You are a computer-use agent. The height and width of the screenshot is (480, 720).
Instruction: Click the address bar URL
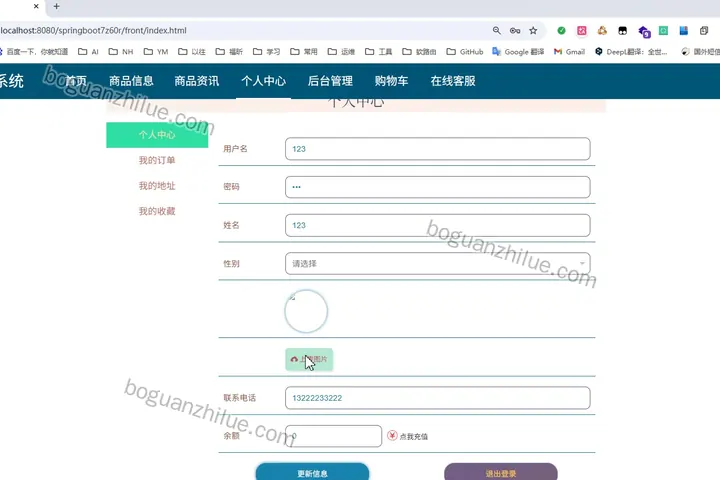[94, 30]
